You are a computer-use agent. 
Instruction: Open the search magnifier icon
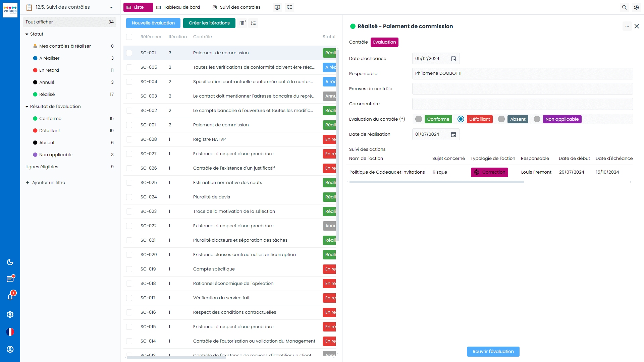click(x=624, y=7)
